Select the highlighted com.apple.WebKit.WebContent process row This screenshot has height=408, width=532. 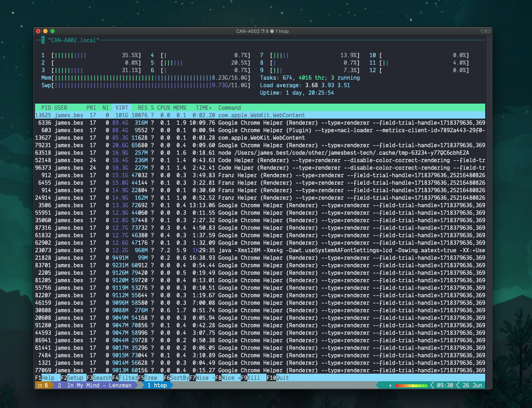click(214, 115)
